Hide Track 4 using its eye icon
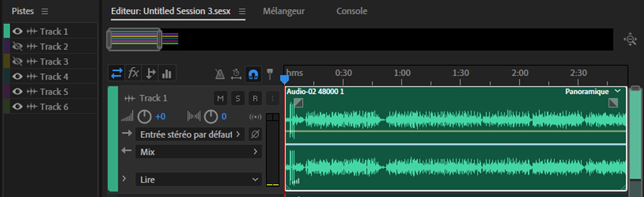Screen dimensions: 644x197 [17, 76]
